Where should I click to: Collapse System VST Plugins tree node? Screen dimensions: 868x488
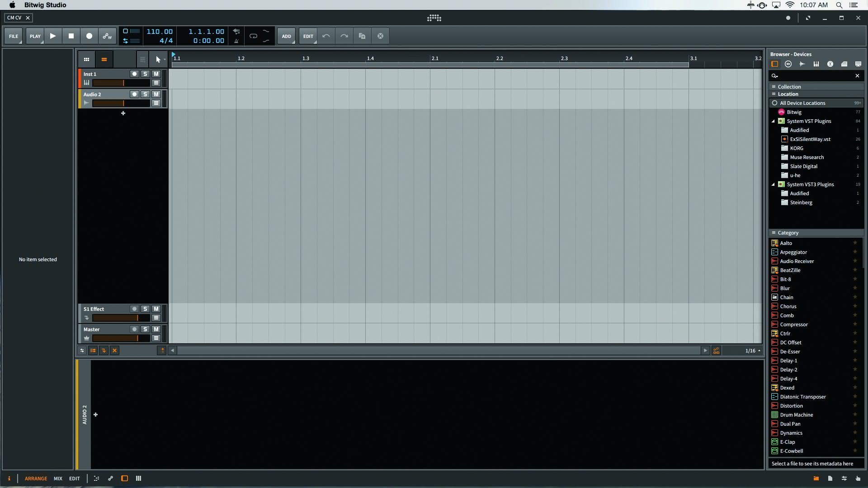click(x=773, y=121)
